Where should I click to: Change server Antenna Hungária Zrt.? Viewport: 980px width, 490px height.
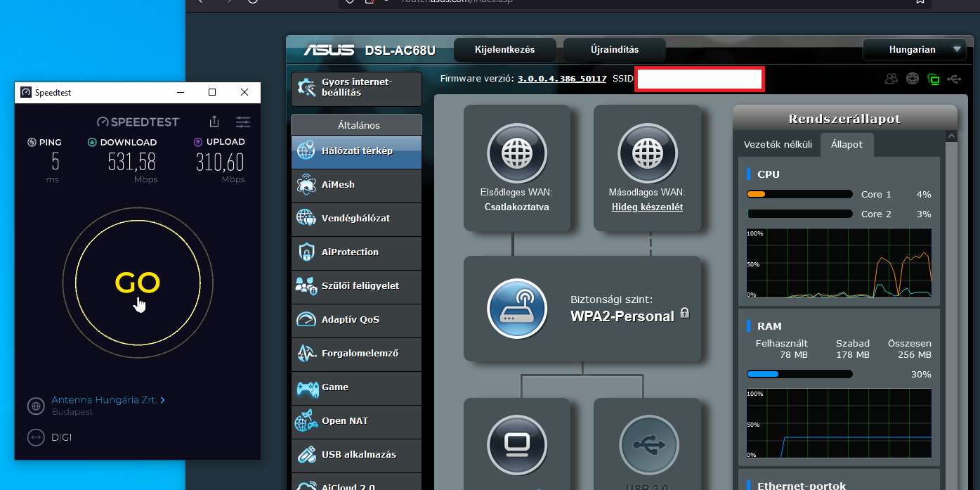click(108, 400)
